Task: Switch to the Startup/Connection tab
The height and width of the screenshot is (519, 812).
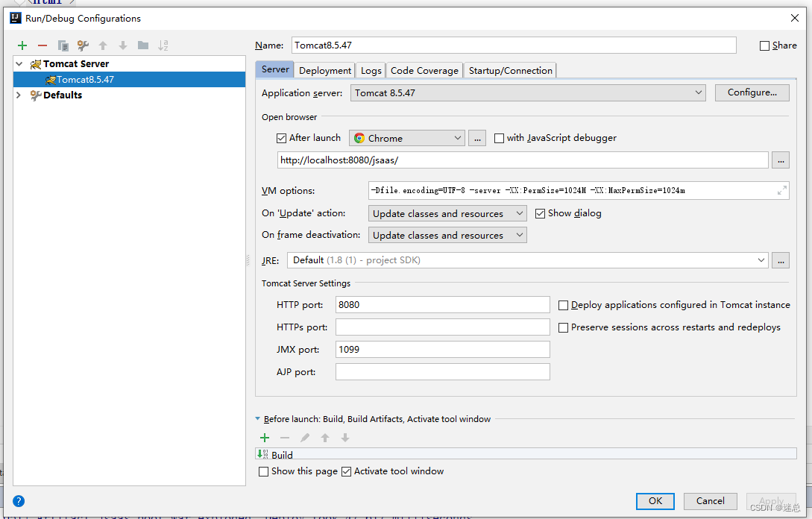Action: click(x=510, y=70)
